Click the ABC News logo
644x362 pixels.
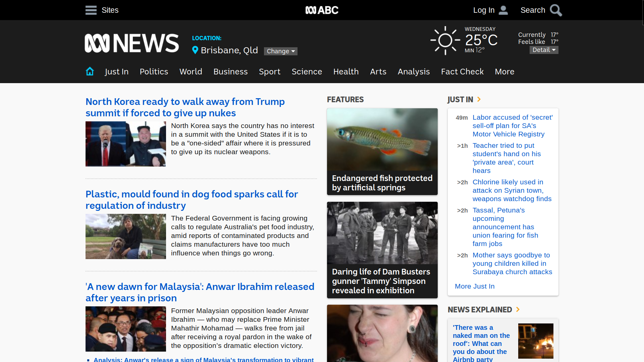(x=131, y=43)
